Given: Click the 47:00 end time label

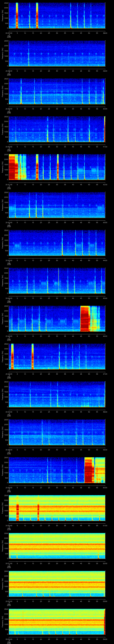Looking at the screenshot, I should 105,374.
